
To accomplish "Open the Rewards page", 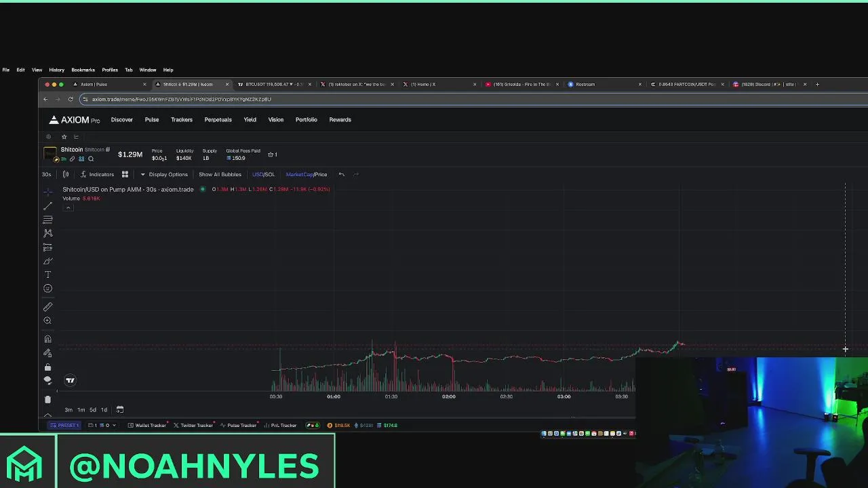I will coord(340,119).
